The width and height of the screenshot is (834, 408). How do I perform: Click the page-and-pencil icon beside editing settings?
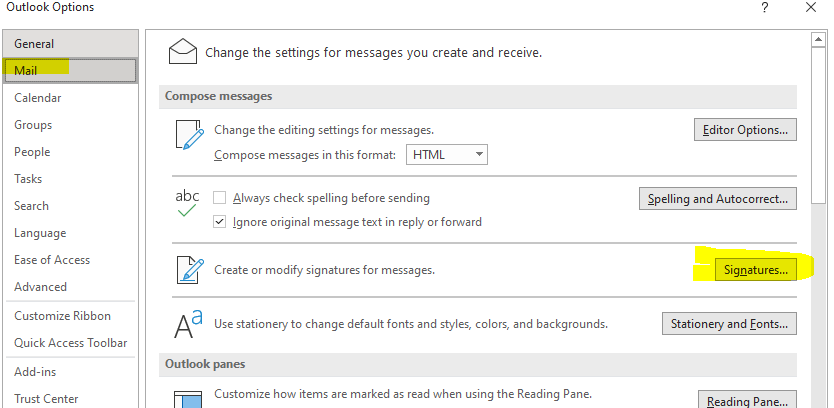190,135
